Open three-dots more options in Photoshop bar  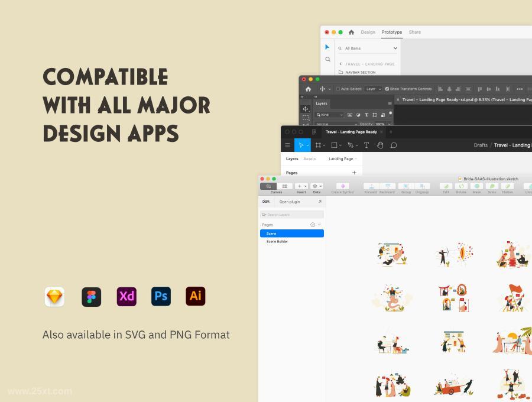coord(520,89)
